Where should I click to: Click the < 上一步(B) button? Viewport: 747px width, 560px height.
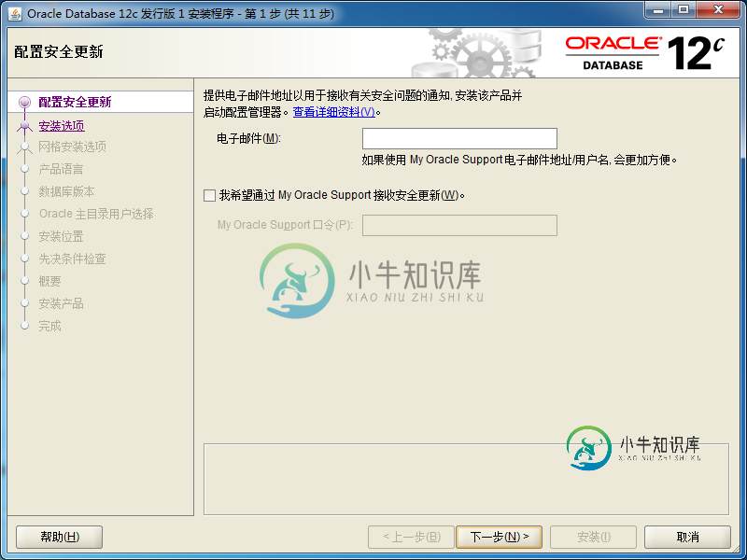pos(411,538)
